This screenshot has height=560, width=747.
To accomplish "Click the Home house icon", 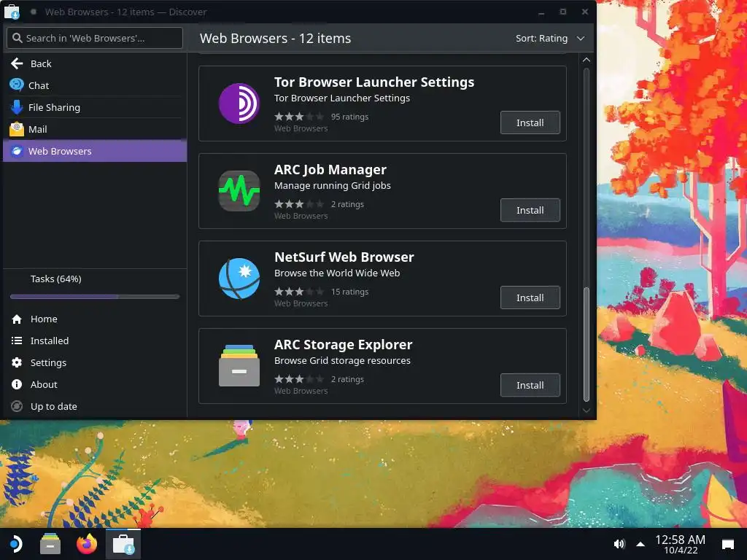I will [x=17, y=319].
